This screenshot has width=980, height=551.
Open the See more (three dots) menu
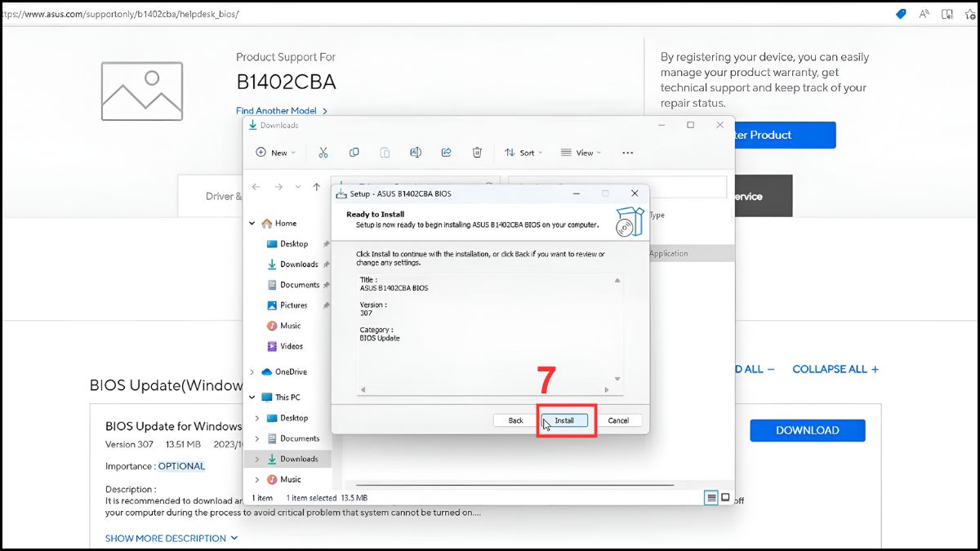(x=627, y=153)
